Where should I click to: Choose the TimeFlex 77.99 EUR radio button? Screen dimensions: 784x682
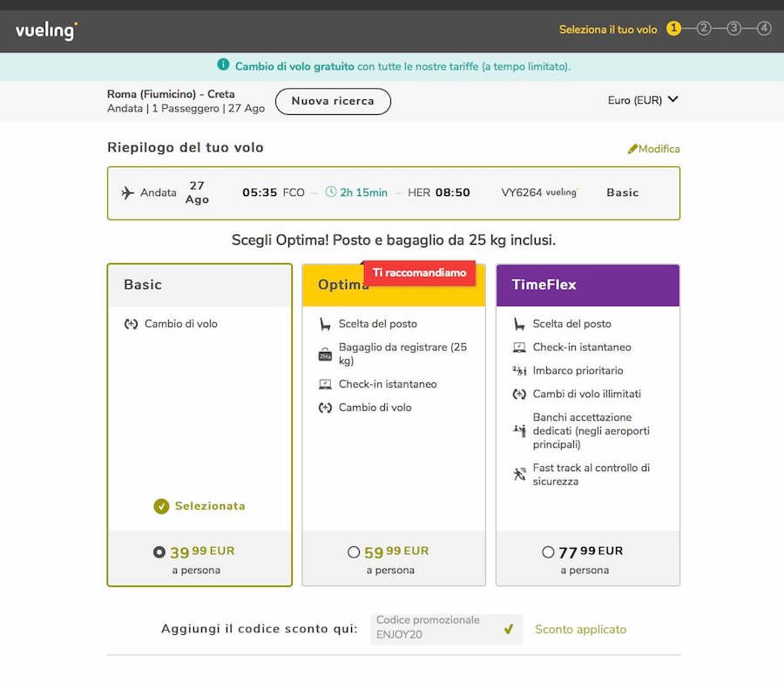pyautogui.click(x=547, y=552)
